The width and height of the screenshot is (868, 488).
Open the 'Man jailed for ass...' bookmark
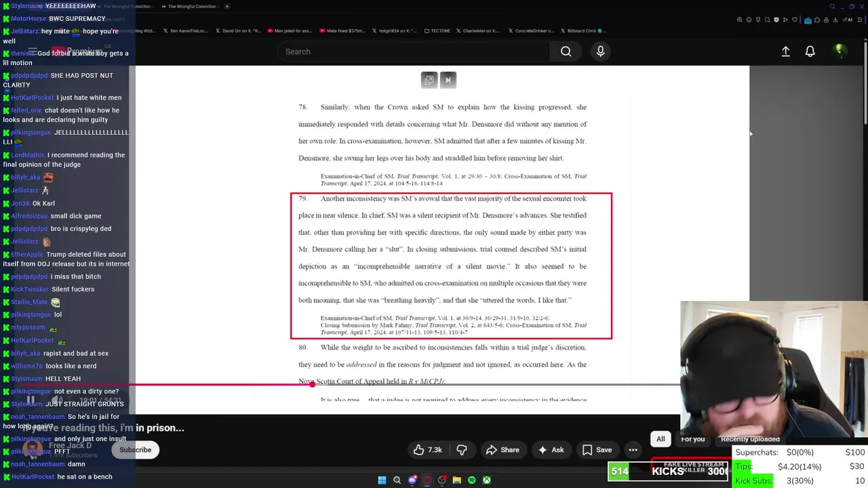(x=289, y=30)
